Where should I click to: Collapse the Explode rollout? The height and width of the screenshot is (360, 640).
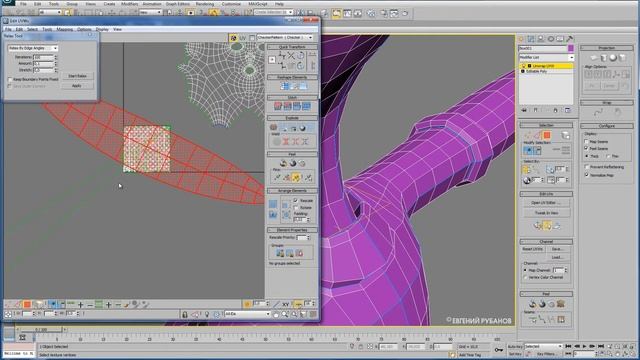(292, 118)
